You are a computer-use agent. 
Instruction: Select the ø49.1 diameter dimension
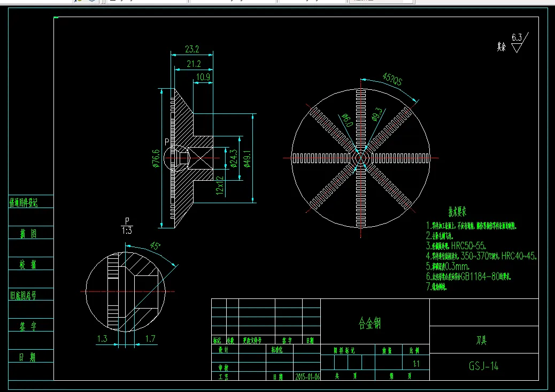coord(247,159)
